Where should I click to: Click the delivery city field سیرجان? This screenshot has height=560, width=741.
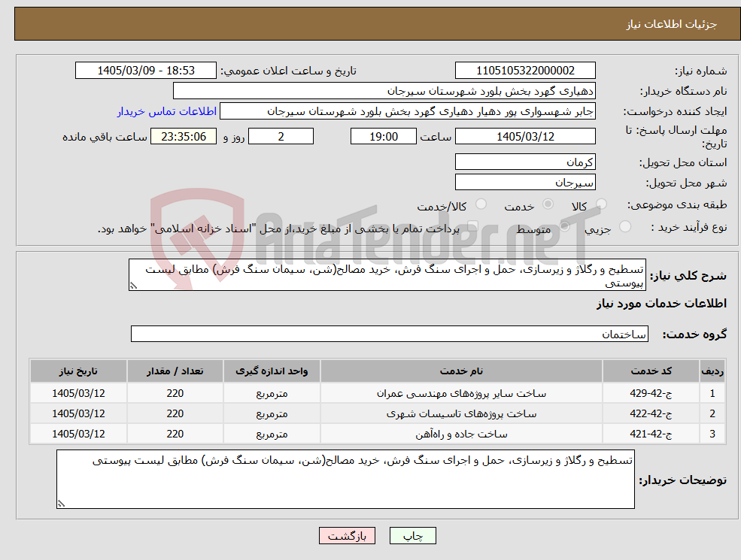(525, 182)
